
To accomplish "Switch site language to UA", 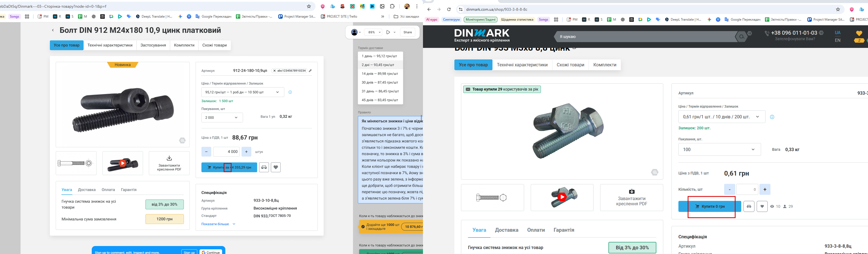I will pos(837,33).
